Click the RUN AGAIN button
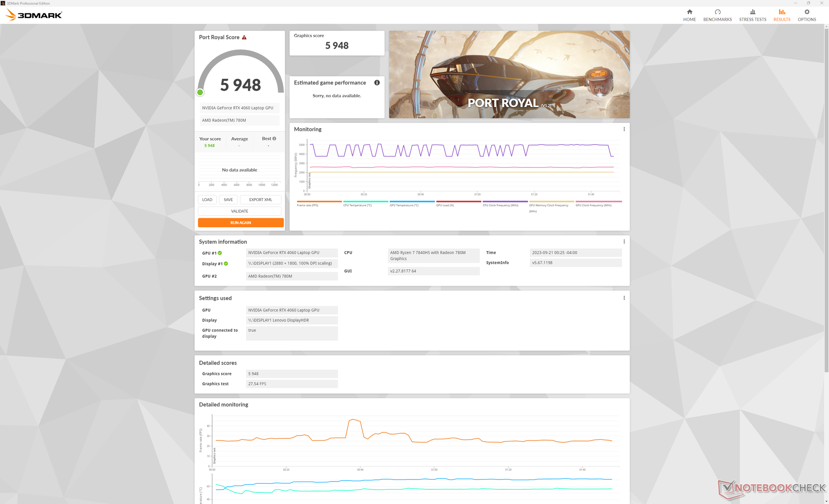Screen dimensions: 829x504 tap(240, 223)
